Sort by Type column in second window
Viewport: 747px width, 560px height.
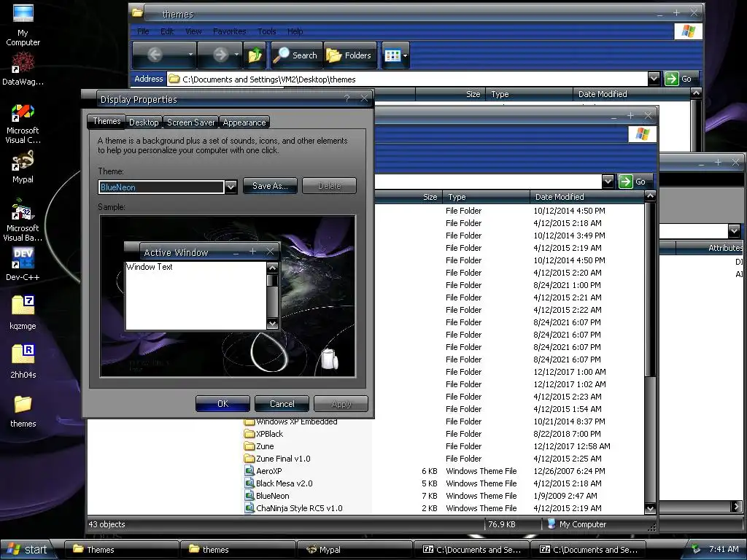click(x=486, y=197)
